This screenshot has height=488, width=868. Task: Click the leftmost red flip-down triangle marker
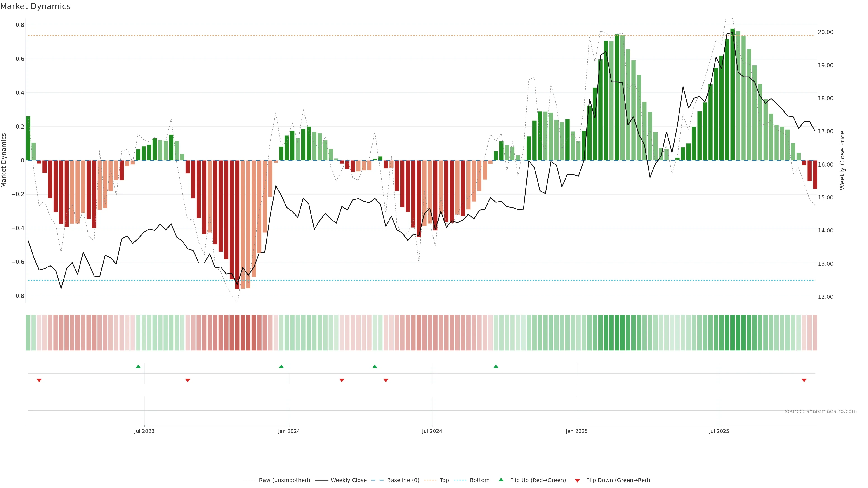[x=39, y=380]
